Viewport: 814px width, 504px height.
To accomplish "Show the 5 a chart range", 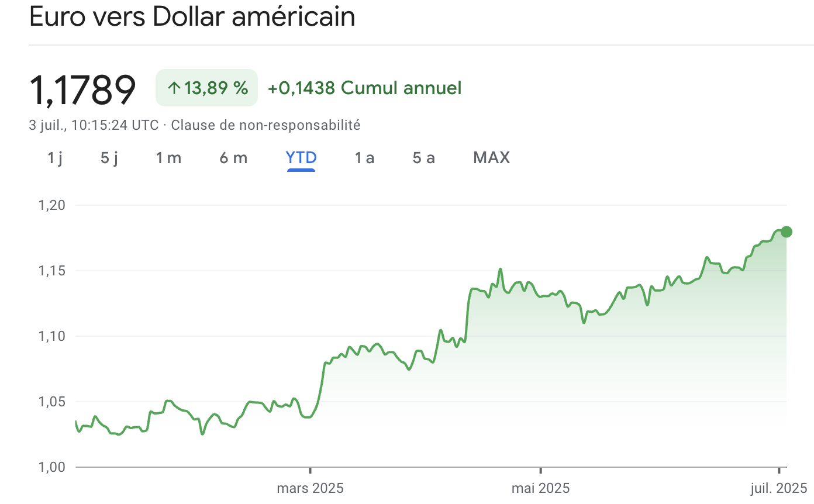I will click(x=424, y=158).
